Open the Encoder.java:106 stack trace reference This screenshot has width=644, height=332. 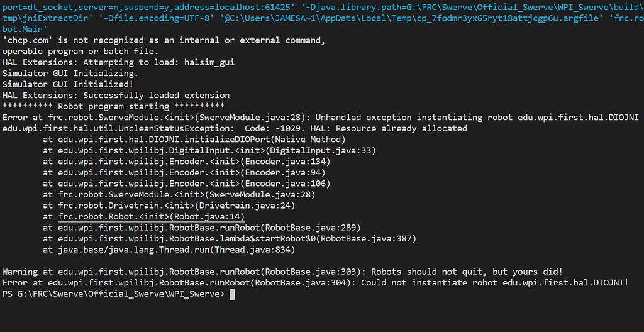pyautogui.click(x=286, y=183)
